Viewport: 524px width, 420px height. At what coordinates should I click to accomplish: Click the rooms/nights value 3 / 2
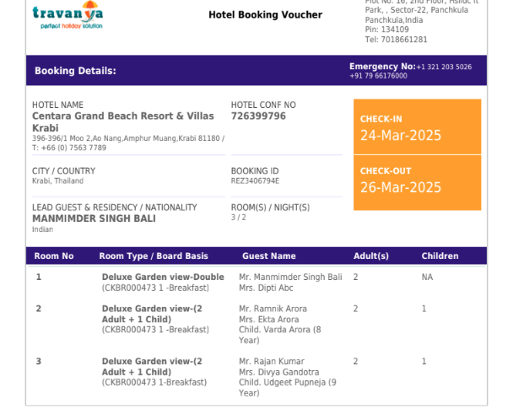coord(238,218)
